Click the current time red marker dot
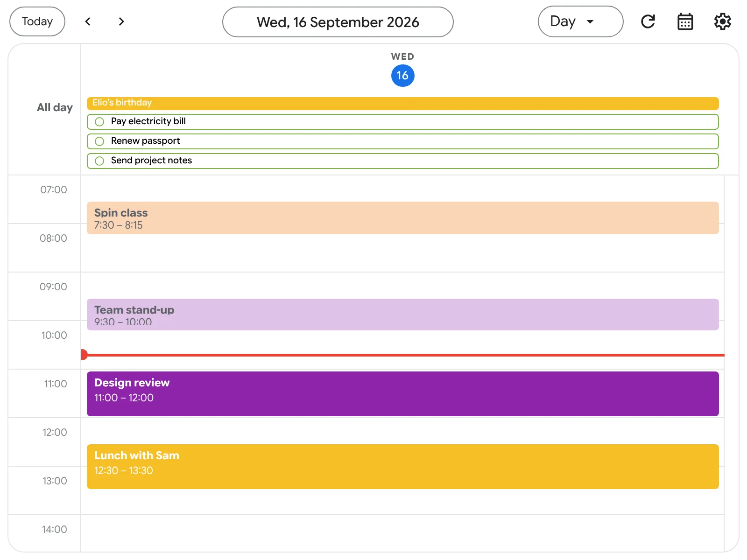 pyautogui.click(x=84, y=355)
